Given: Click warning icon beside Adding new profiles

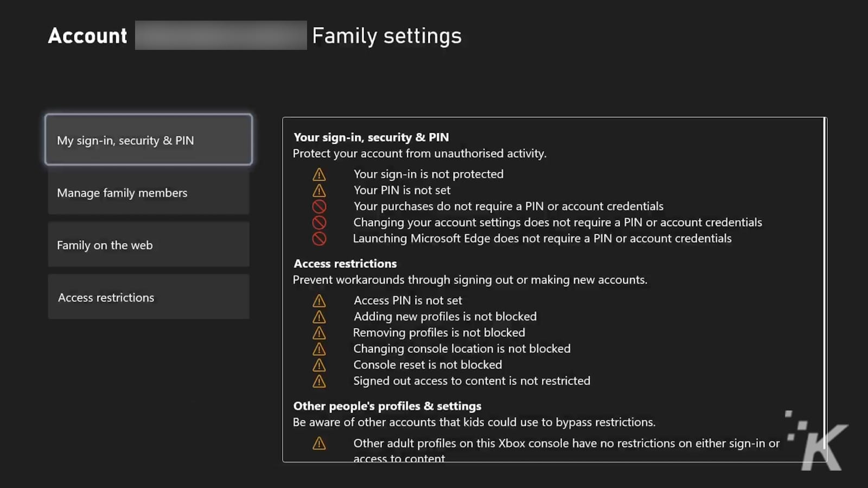Looking at the screenshot, I should point(319,317).
